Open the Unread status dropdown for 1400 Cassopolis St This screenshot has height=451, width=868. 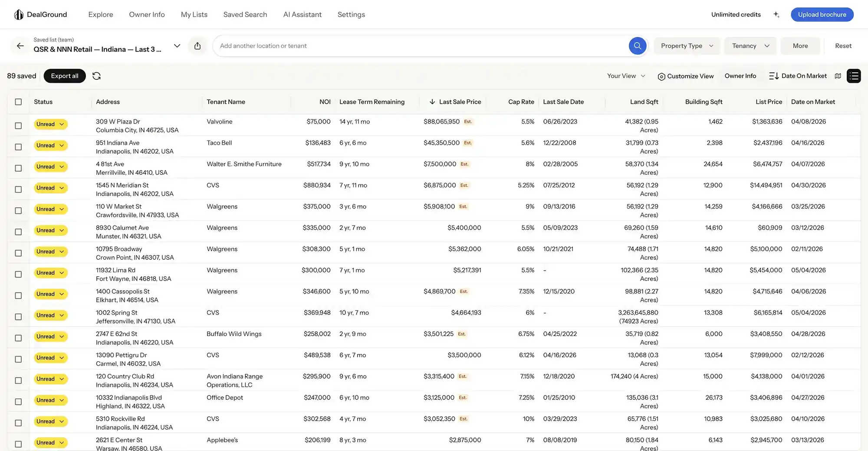pos(50,294)
